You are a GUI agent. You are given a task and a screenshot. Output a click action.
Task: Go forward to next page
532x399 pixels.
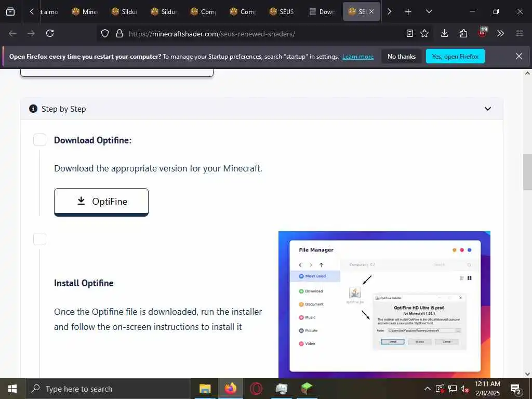pos(31,33)
